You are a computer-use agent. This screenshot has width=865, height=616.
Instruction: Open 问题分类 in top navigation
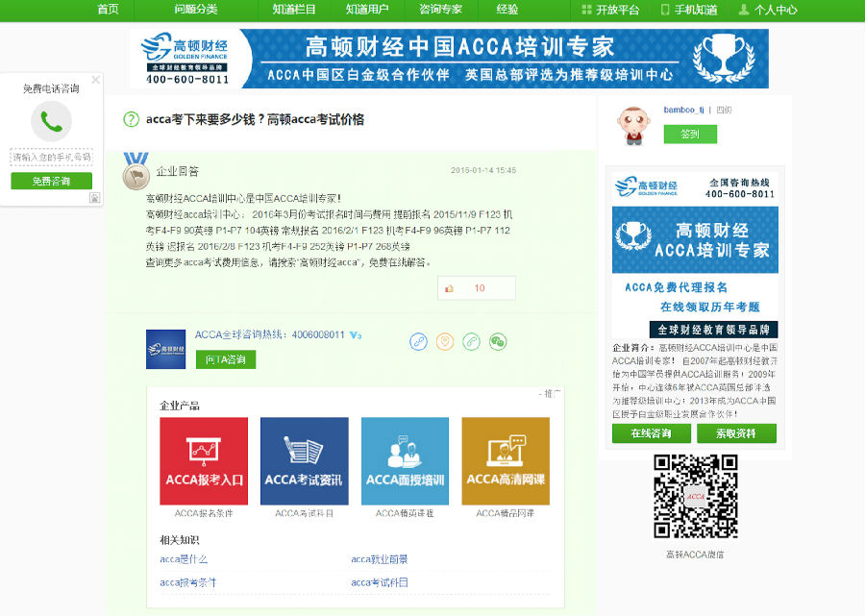click(196, 10)
